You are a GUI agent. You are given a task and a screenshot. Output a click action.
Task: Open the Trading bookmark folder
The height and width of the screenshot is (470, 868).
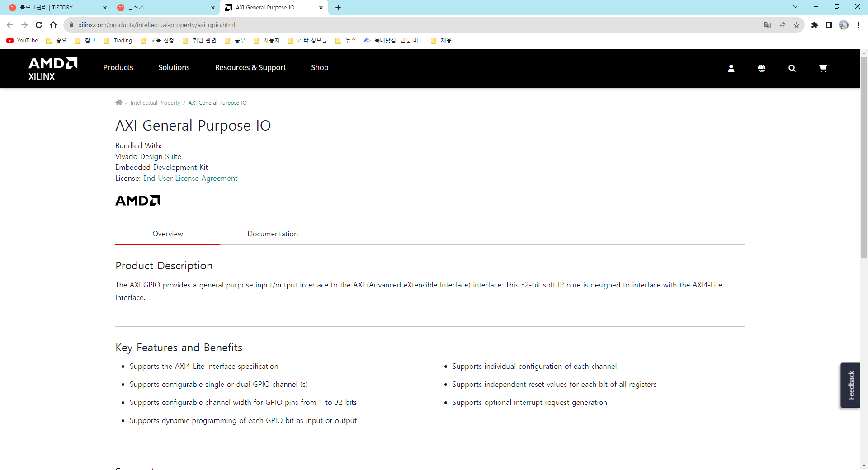tap(118, 41)
